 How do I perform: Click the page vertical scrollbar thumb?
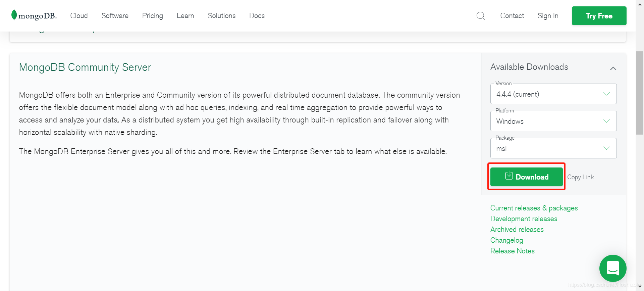(640, 93)
